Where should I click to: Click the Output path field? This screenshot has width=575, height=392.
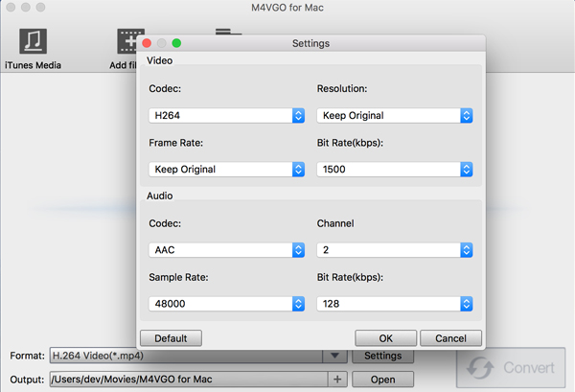[189, 380]
